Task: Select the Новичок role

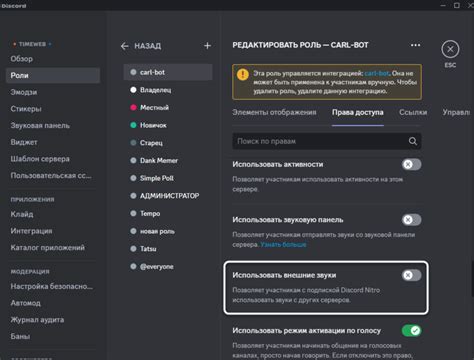Action: (168, 125)
